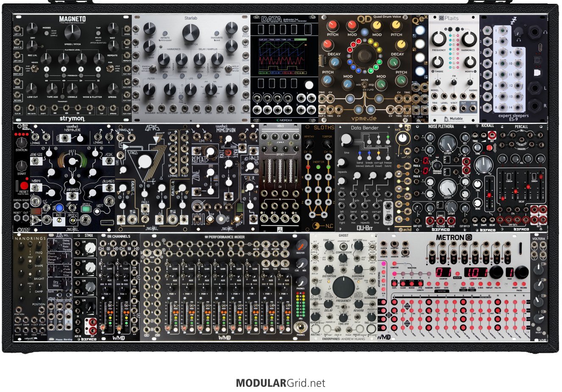Select the Endorphines Ghost module
Viewport: 562px width, 392px height.
pos(344,287)
